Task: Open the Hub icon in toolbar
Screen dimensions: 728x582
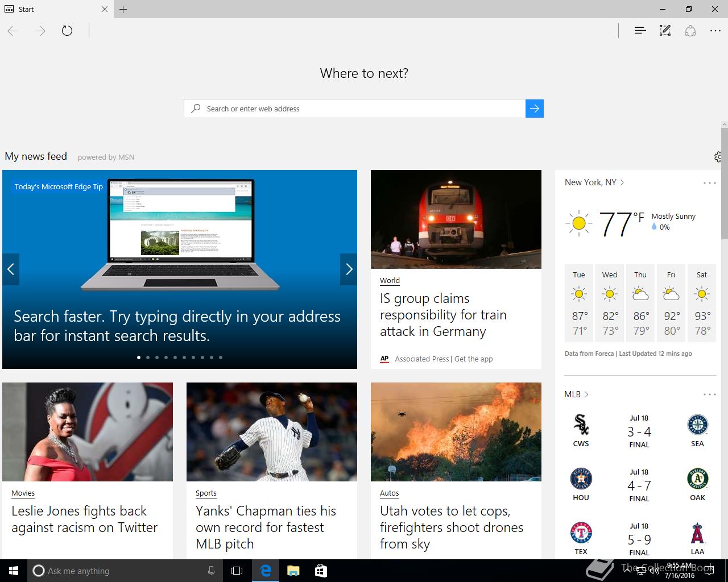Action: click(640, 31)
